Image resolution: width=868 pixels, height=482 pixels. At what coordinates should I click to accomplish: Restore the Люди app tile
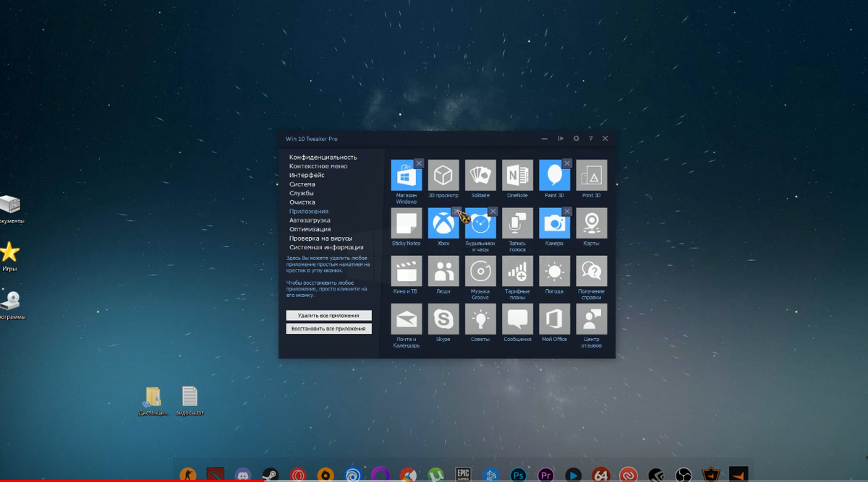pyautogui.click(x=443, y=271)
